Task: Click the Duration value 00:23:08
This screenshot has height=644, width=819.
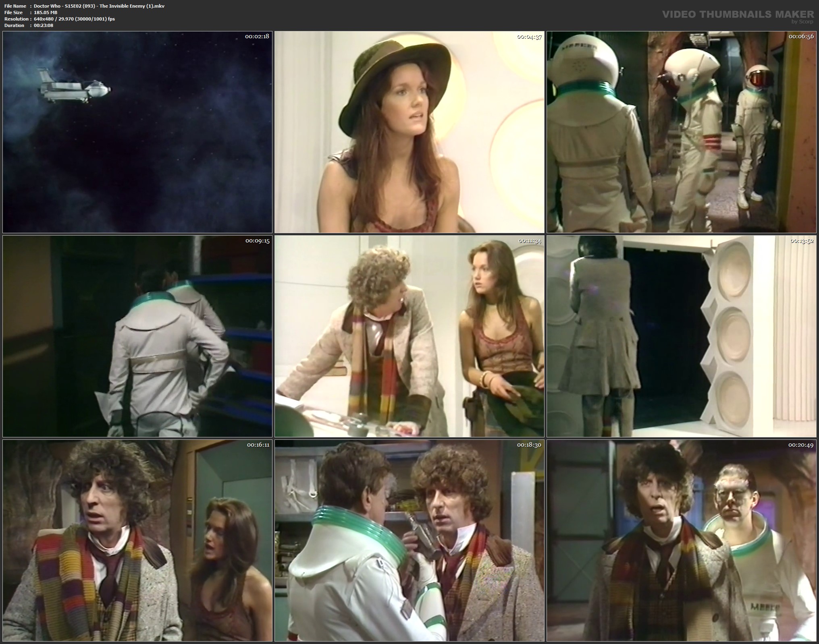Action: (44, 25)
